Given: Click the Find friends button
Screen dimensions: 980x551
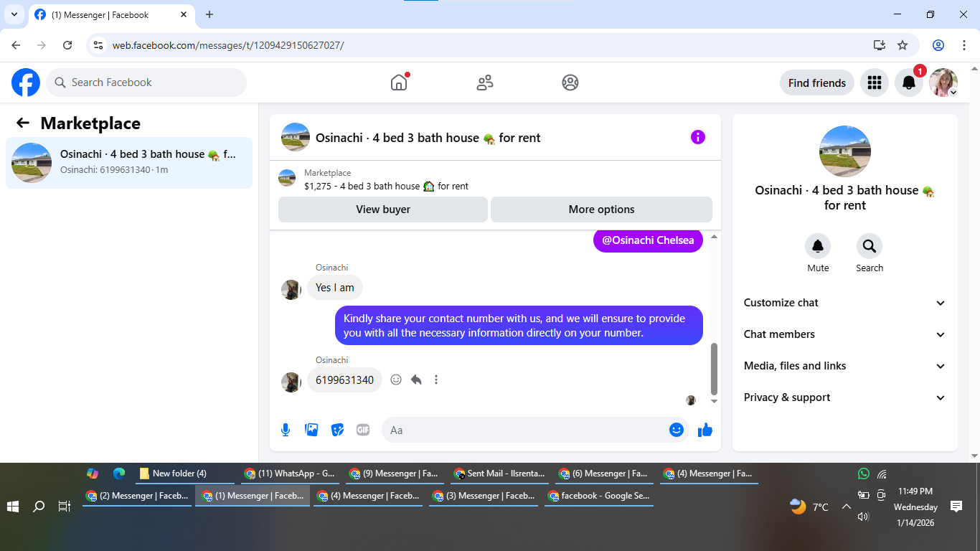Looking at the screenshot, I should [x=816, y=83].
